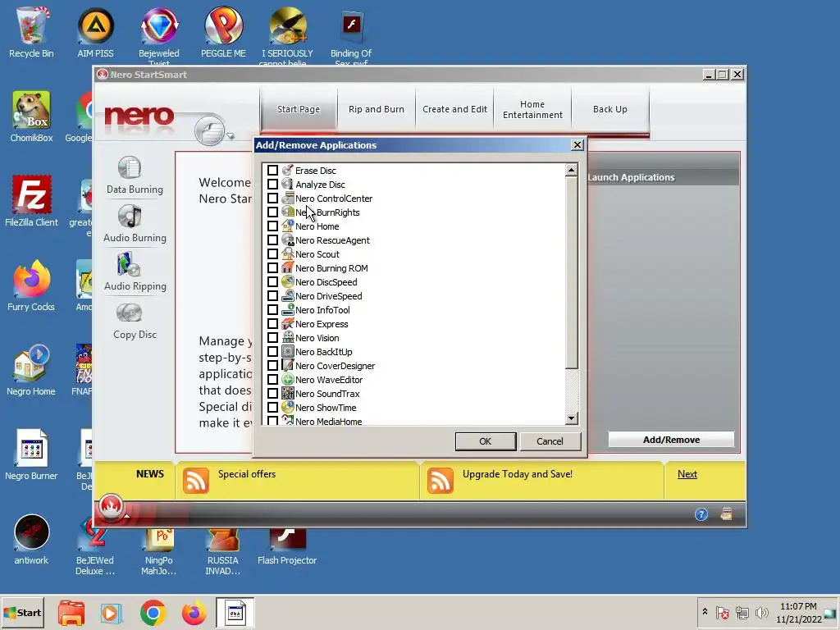The image size is (840, 630).
Task: Check the Nero BackItUp checkbox
Action: tap(272, 351)
